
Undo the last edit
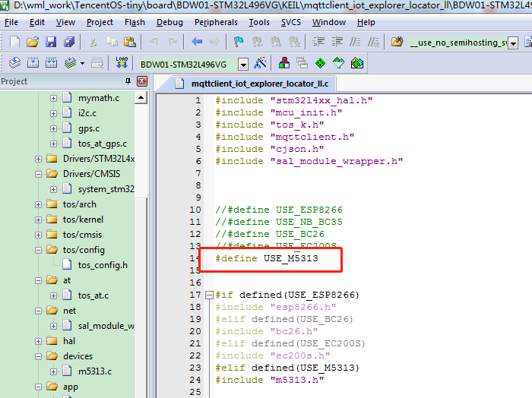point(154,42)
